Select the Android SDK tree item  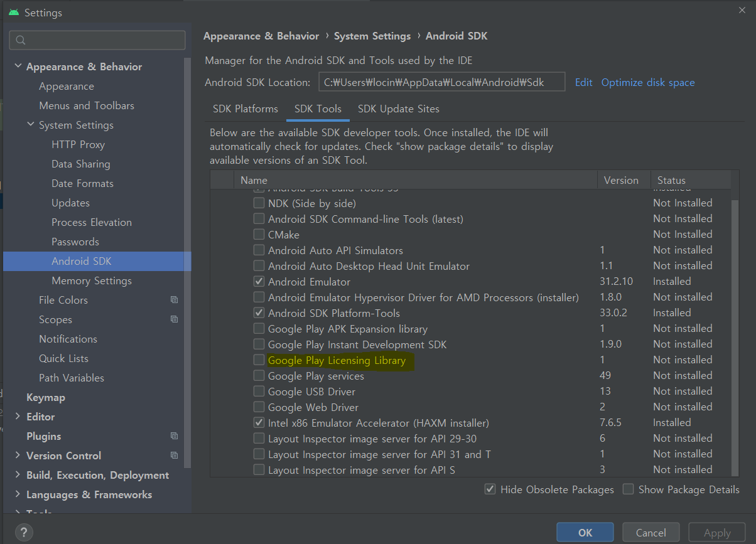click(97, 261)
